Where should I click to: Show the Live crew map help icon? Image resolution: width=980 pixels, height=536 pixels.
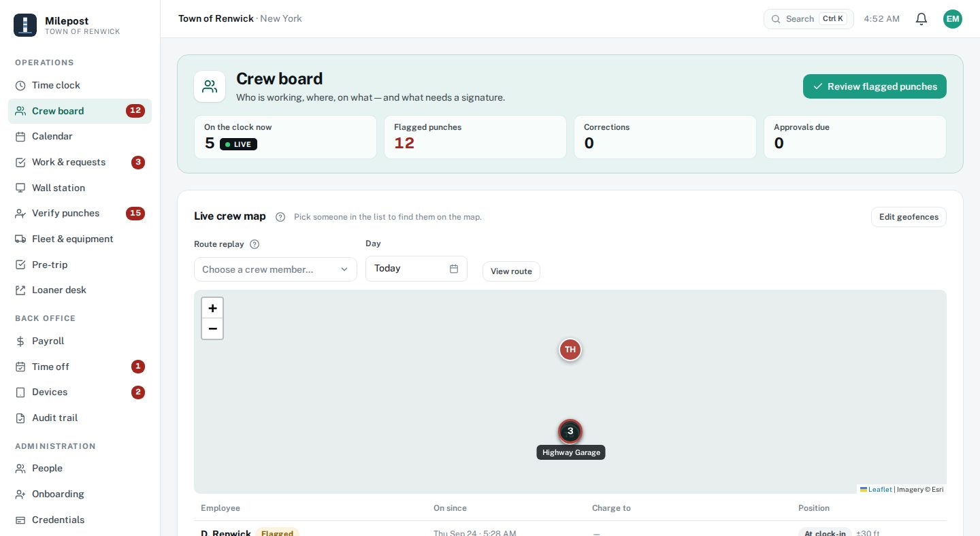pos(280,217)
